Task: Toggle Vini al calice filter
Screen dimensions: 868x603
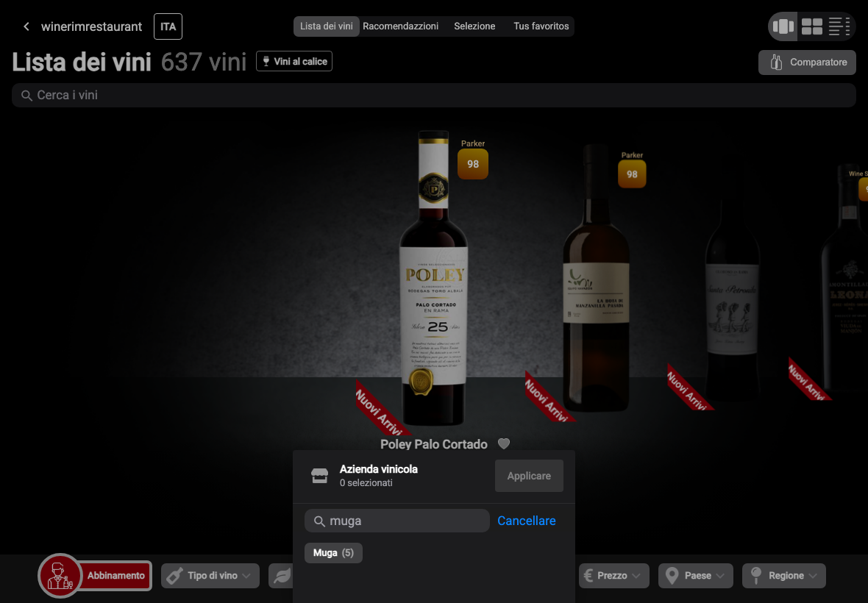Action: pos(294,62)
